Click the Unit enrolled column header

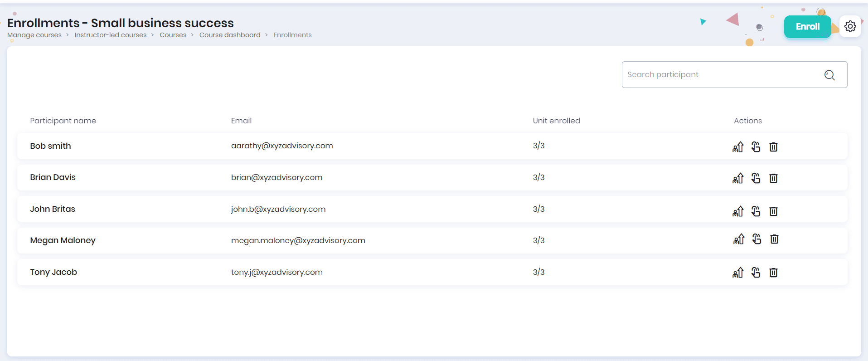point(556,121)
